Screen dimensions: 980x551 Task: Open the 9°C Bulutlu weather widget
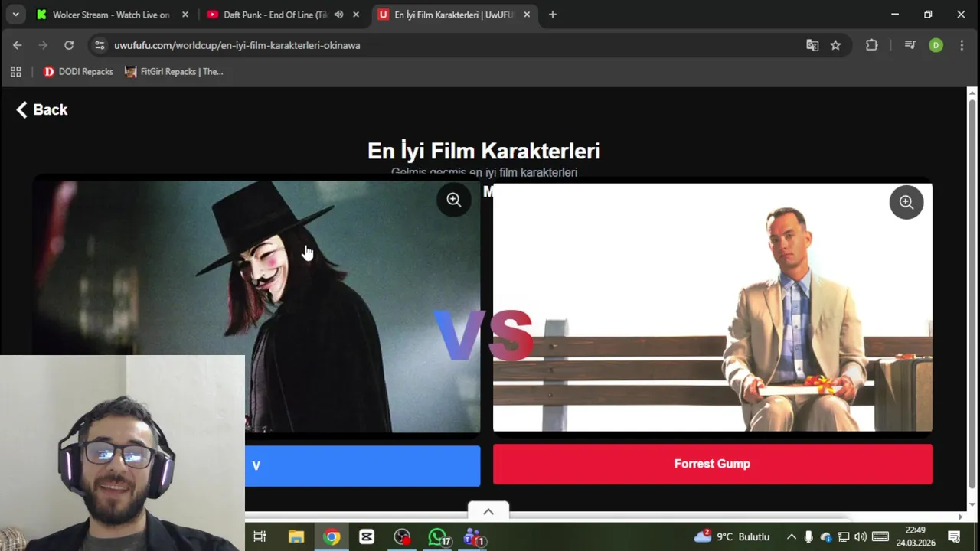point(731,536)
